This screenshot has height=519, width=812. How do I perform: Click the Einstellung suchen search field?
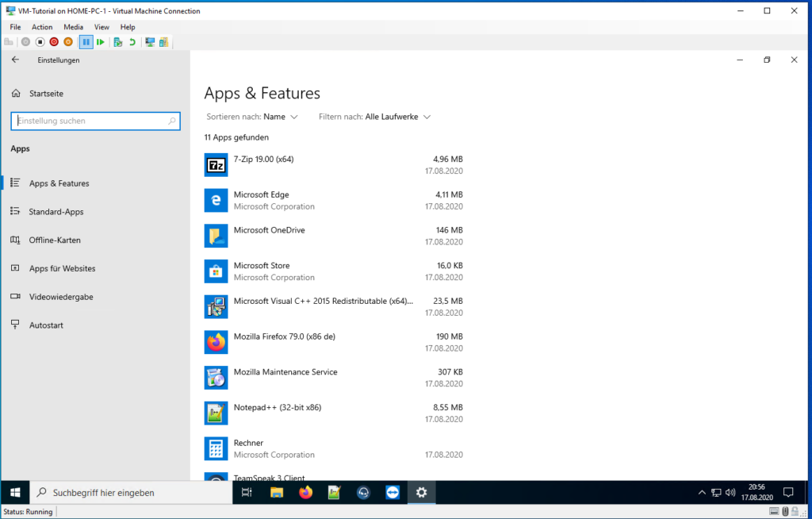95,121
